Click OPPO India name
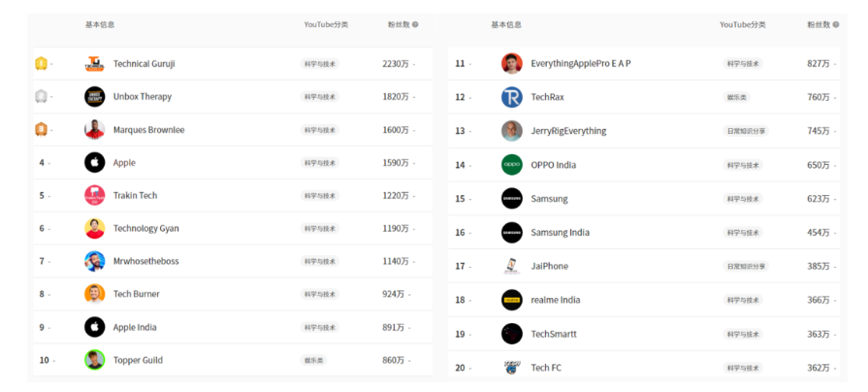The image size is (868, 392). tap(554, 165)
